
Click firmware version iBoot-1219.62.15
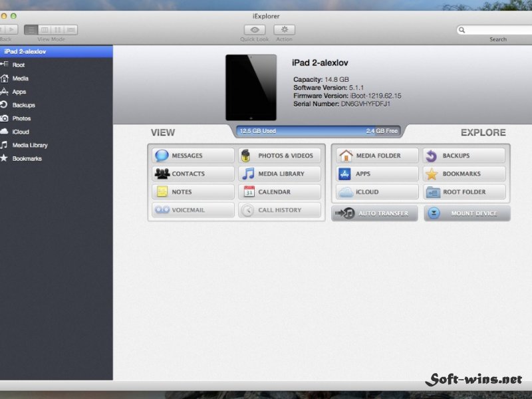point(376,96)
